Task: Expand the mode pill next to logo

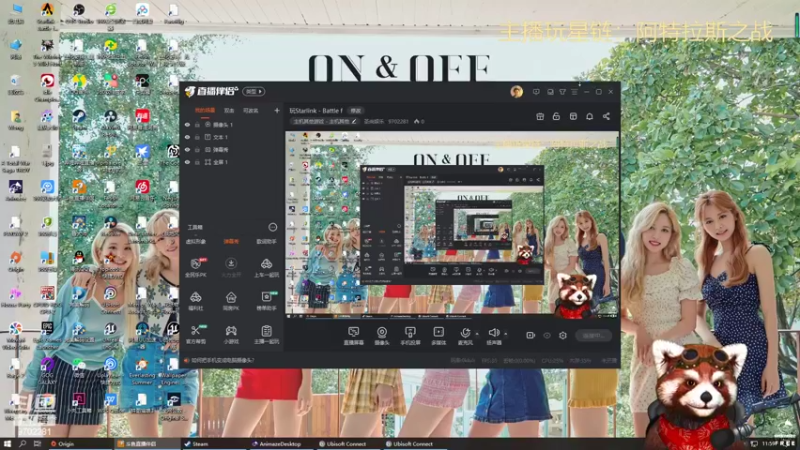Action: [x=254, y=91]
